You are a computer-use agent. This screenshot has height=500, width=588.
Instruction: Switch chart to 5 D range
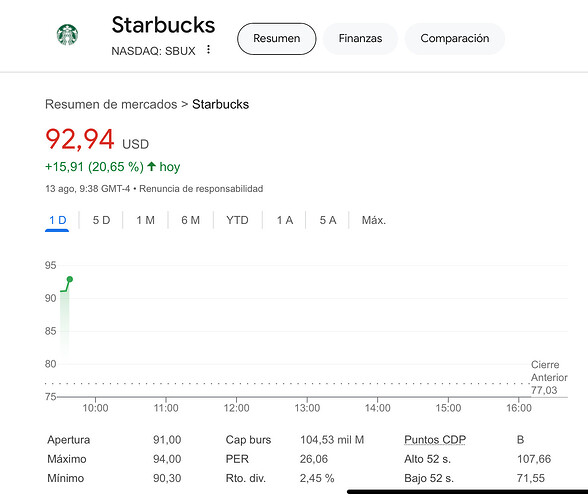(101, 220)
